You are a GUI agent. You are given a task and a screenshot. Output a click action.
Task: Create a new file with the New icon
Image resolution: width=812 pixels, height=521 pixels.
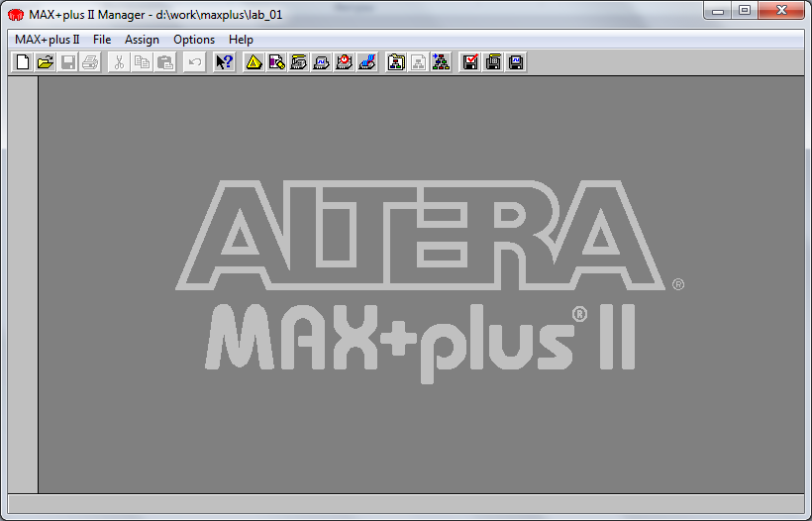[x=22, y=62]
